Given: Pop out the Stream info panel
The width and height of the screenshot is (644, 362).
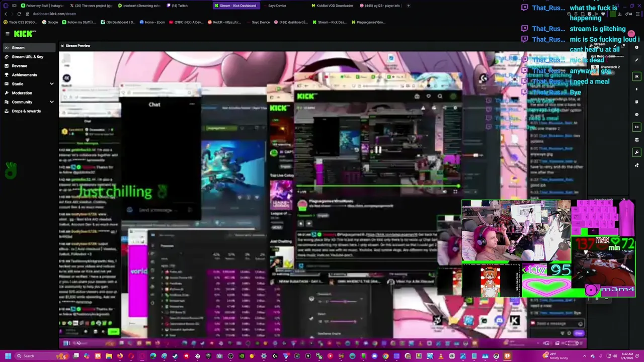Looking at the screenshot, I should click(623, 46).
